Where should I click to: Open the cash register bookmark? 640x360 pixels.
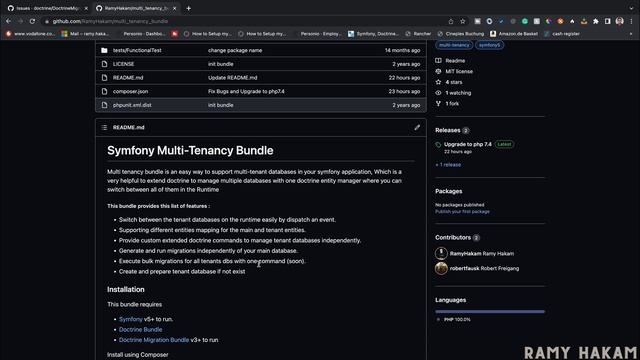point(562,34)
